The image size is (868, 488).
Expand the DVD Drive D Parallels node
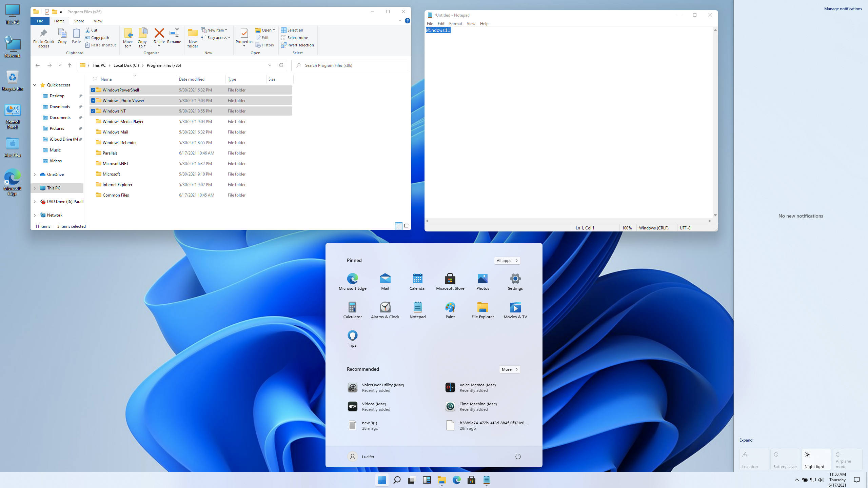pyautogui.click(x=35, y=201)
